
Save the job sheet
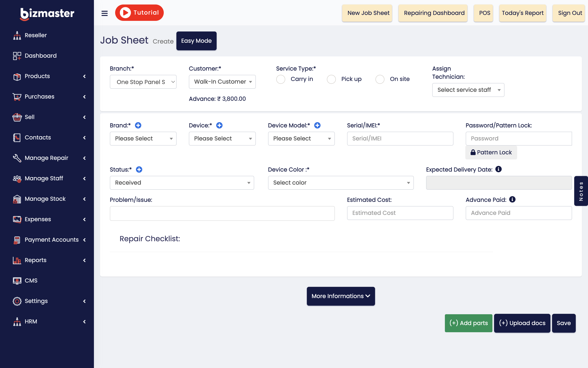tap(564, 323)
